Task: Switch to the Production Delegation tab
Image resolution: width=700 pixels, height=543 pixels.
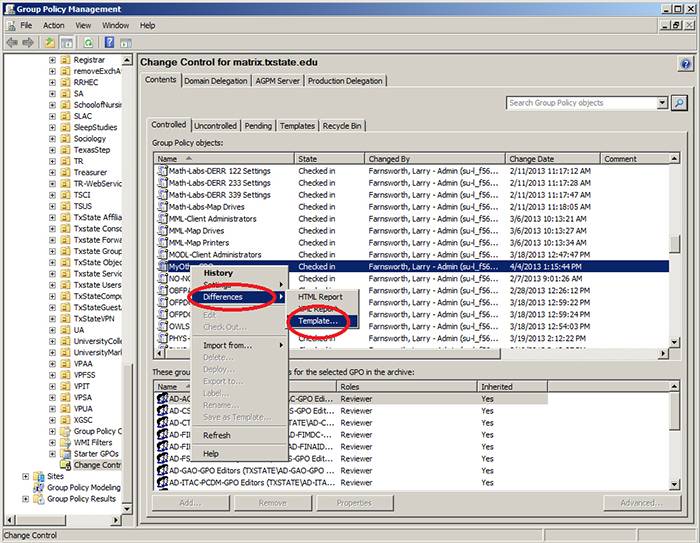Action: (x=345, y=81)
